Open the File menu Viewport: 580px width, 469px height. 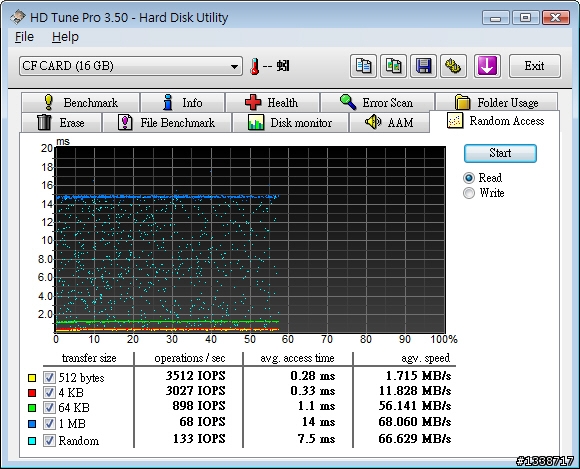pyautogui.click(x=24, y=37)
